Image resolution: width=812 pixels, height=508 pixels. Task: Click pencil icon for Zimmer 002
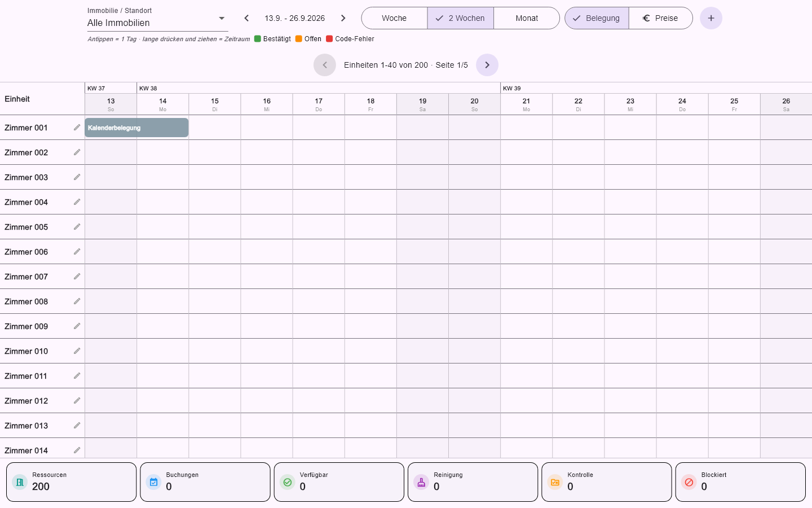(x=77, y=152)
